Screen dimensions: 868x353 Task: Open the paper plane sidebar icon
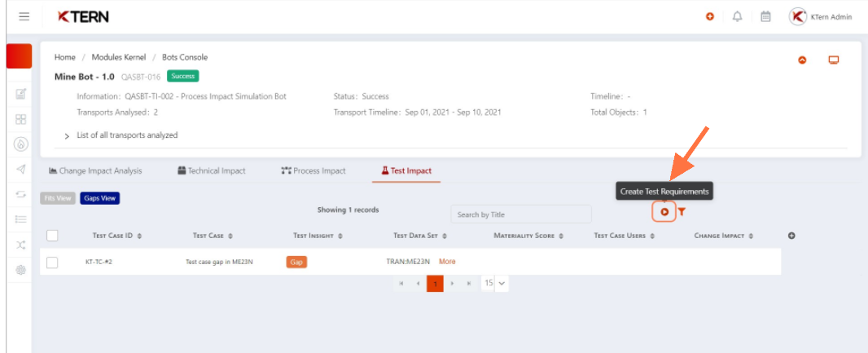pos(21,170)
